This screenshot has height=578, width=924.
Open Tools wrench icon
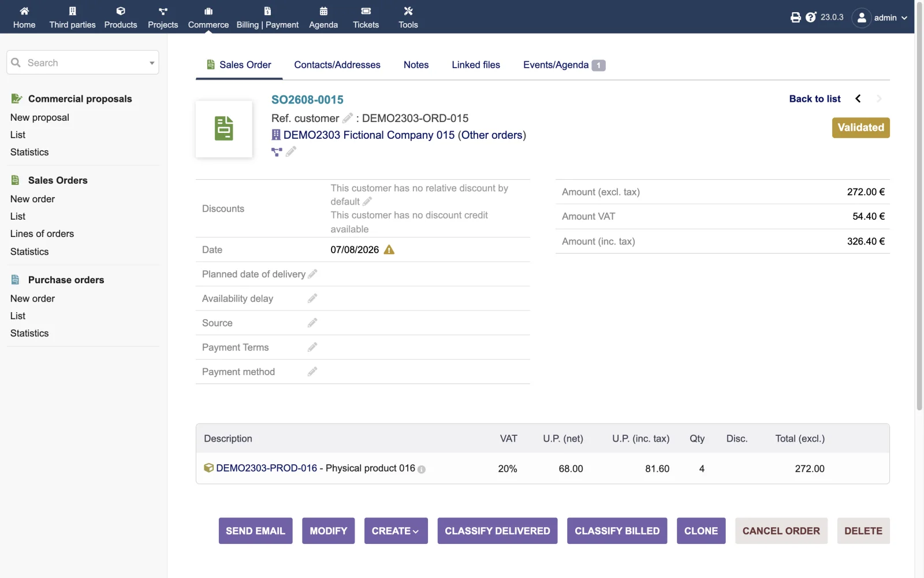[x=408, y=11]
